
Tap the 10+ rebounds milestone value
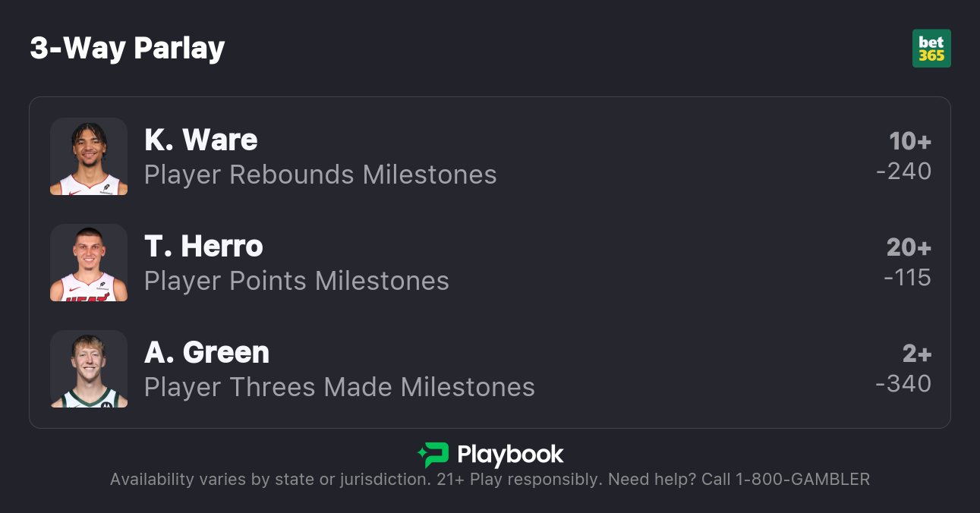(x=910, y=141)
